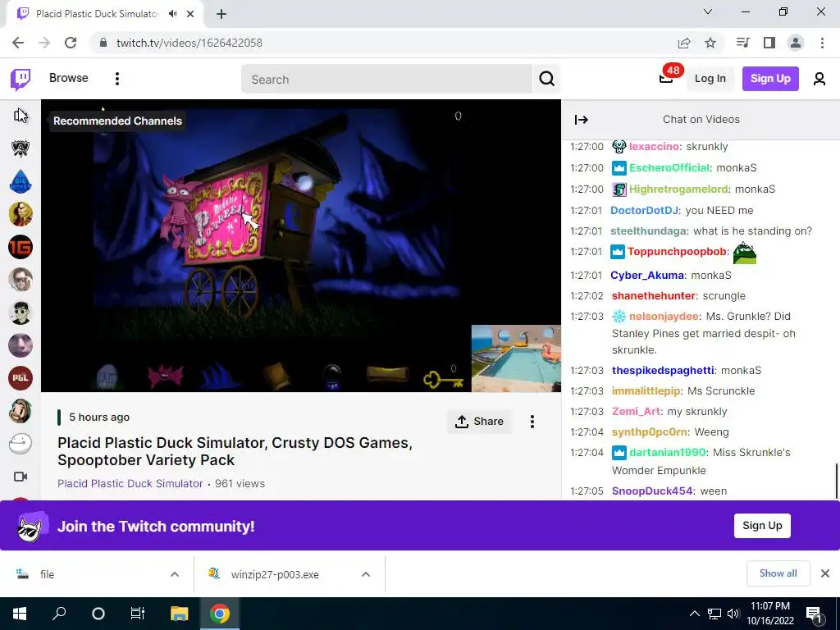Open video options three-dot menu beside Share

point(532,422)
